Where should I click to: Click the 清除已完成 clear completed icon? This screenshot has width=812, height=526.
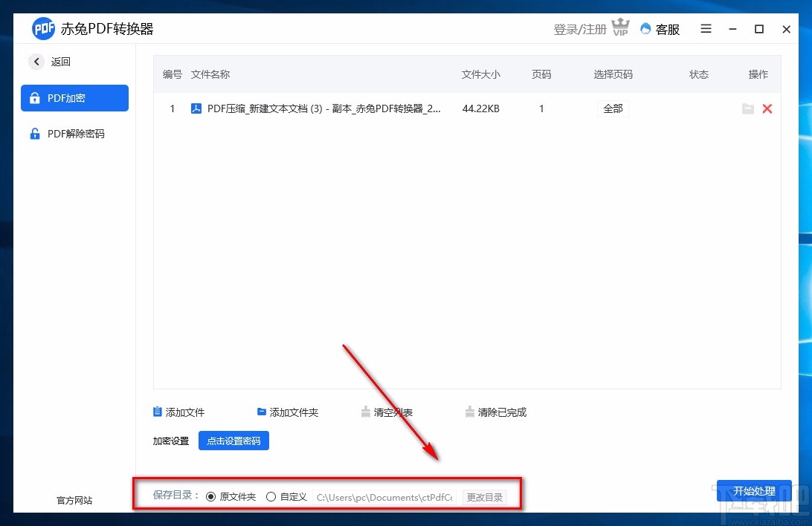470,412
